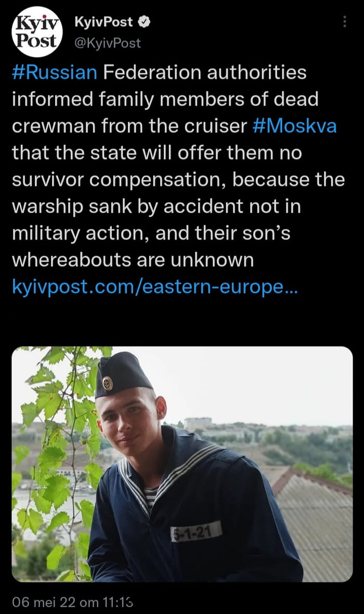Follow the kyivpost.com/eastern-europe article link
364x614 pixels.
(155, 286)
